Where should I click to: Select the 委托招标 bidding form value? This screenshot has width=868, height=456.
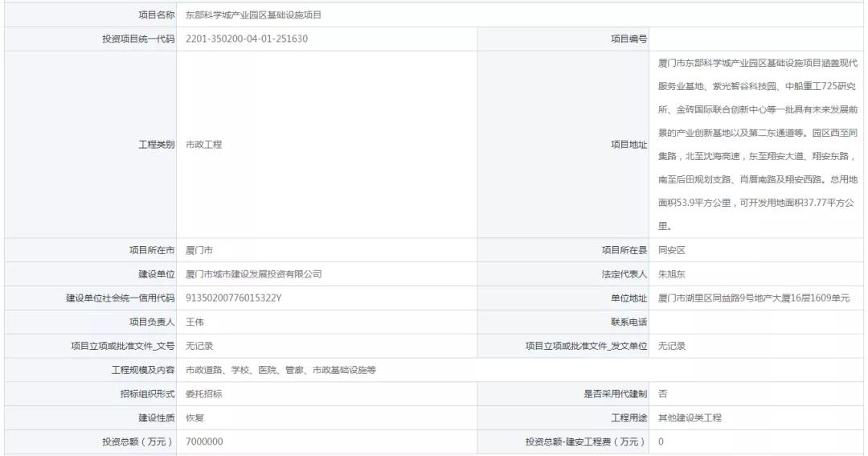[203, 394]
